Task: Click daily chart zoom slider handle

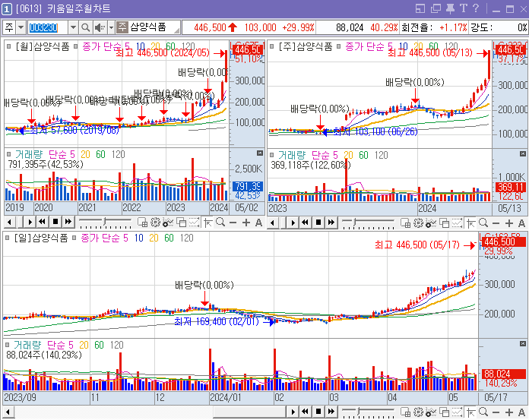Action: pos(359,411)
